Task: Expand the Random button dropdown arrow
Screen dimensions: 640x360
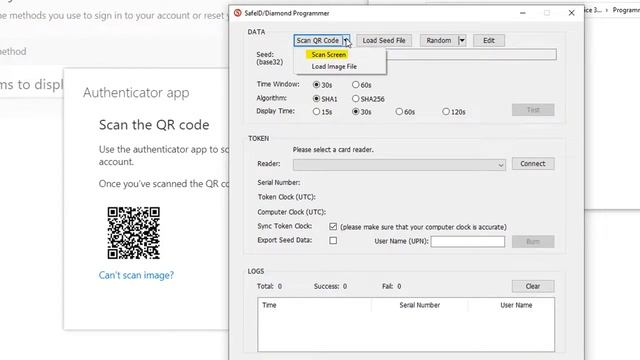Action: (462, 40)
